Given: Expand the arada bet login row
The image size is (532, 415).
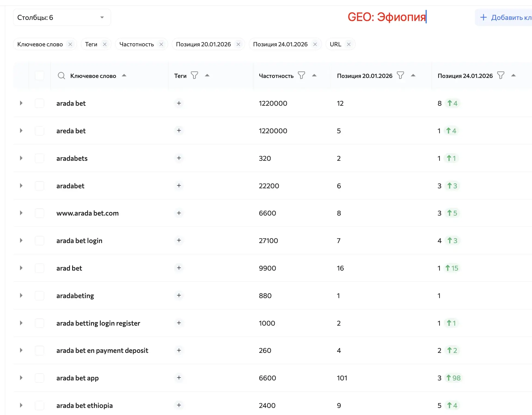Looking at the screenshot, I should 21,240.
